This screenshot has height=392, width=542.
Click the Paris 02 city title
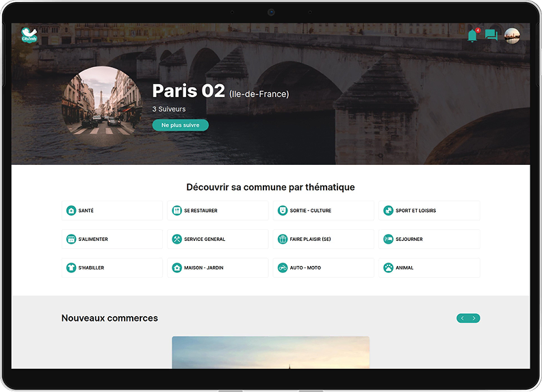(x=189, y=91)
